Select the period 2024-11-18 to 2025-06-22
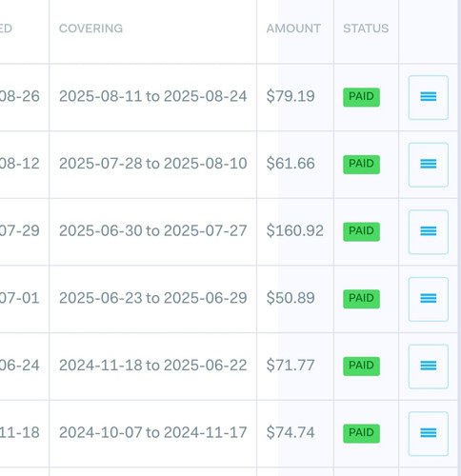461x476 pixels. pos(153,366)
